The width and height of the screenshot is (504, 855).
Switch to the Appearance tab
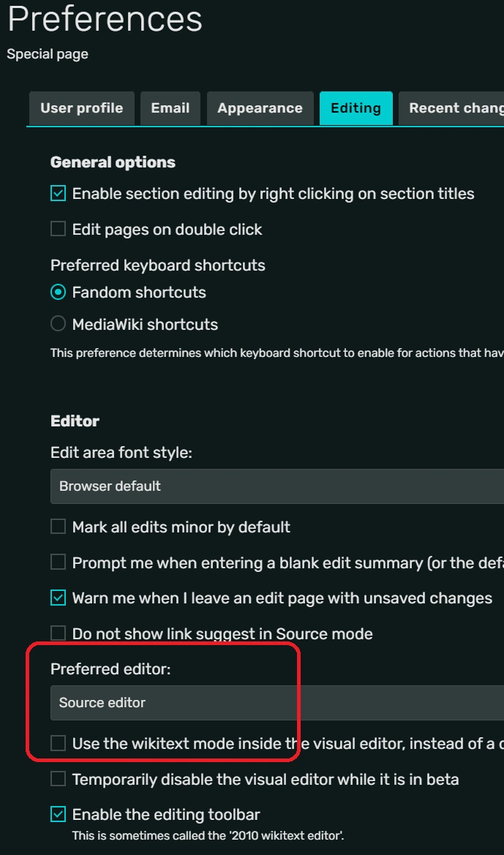point(260,108)
